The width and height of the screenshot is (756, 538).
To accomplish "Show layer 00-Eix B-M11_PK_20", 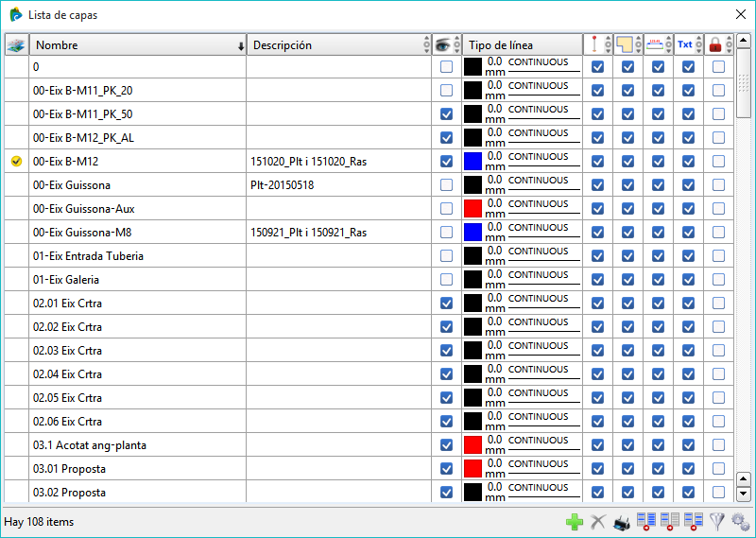I will (x=446, y=90).
